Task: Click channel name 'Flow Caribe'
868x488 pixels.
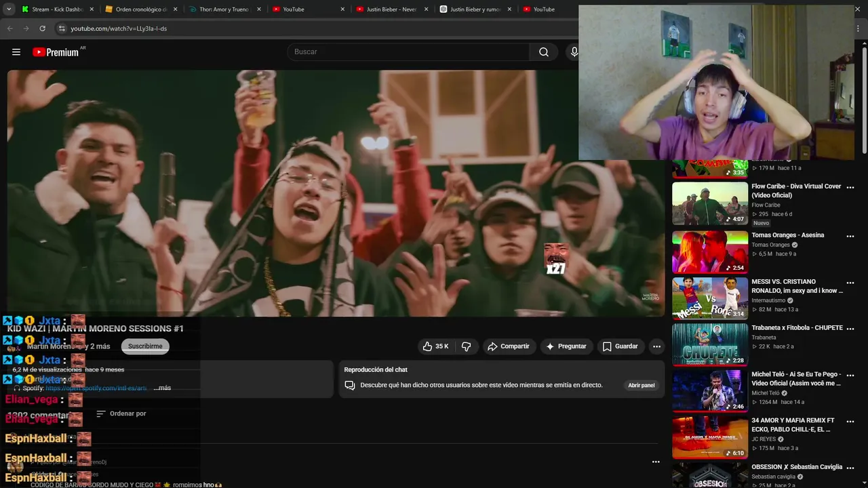Action: click(766, 205)
